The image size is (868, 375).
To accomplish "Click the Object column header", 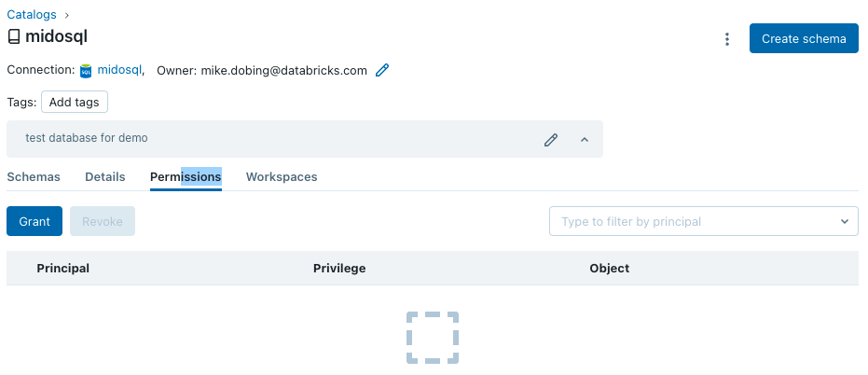I will tap(610, 268).
